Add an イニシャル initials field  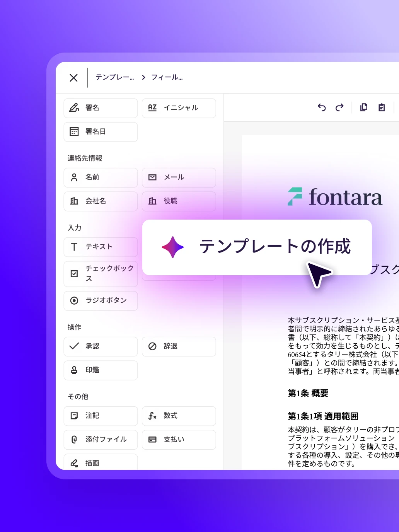click(179, 108)
